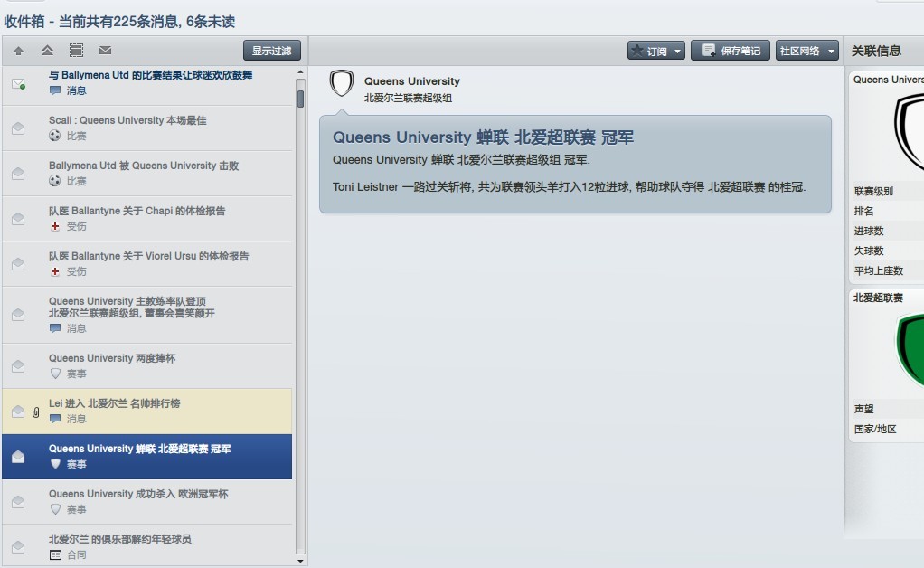Screen dimensions: 924x568
Task: Click message list scrollbar up arrow
Action: coord(300,71)
